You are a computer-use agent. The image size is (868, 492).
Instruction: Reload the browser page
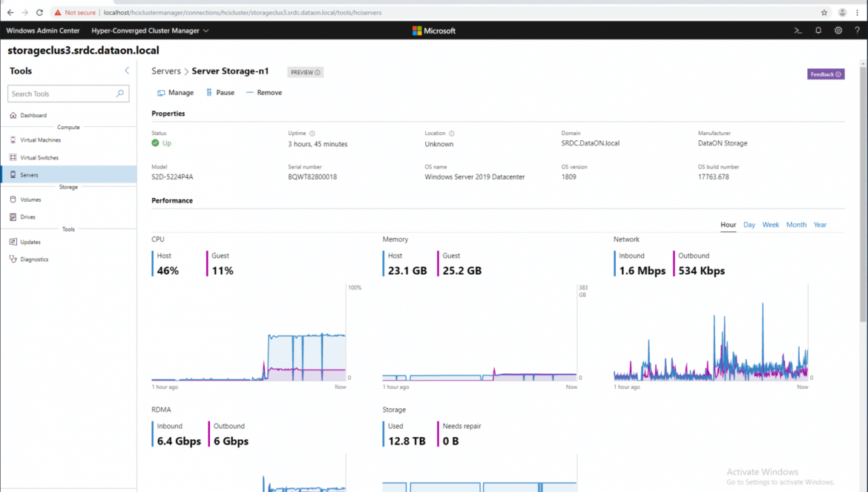[39, 12]
